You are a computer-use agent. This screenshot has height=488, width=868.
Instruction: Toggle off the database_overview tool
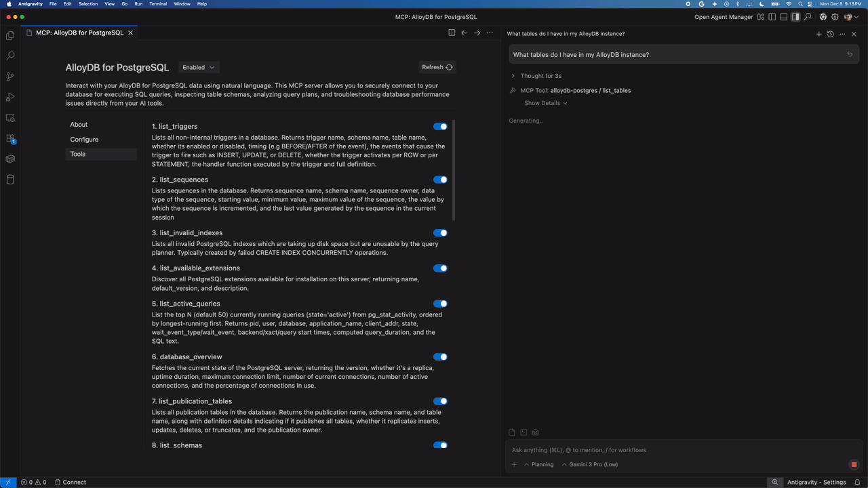(440, 357)
